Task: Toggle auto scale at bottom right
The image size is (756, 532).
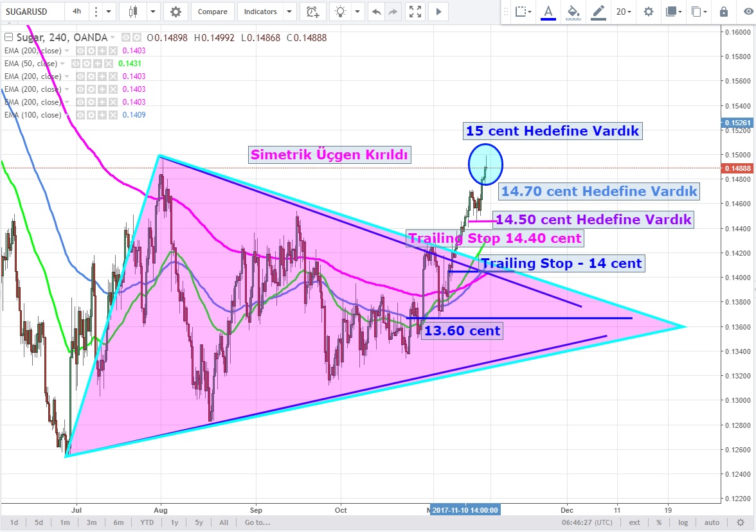Action: [712, 522]
